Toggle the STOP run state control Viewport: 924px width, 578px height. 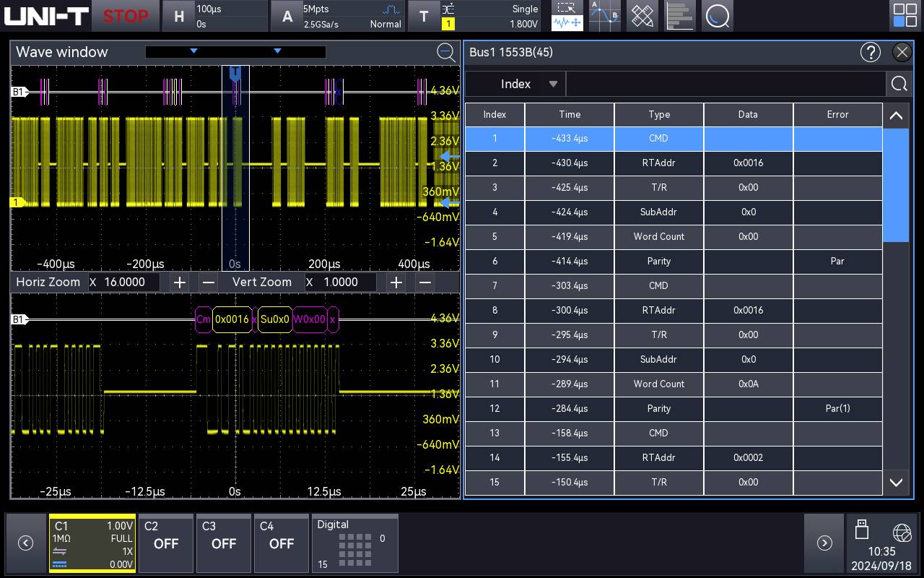126,15
